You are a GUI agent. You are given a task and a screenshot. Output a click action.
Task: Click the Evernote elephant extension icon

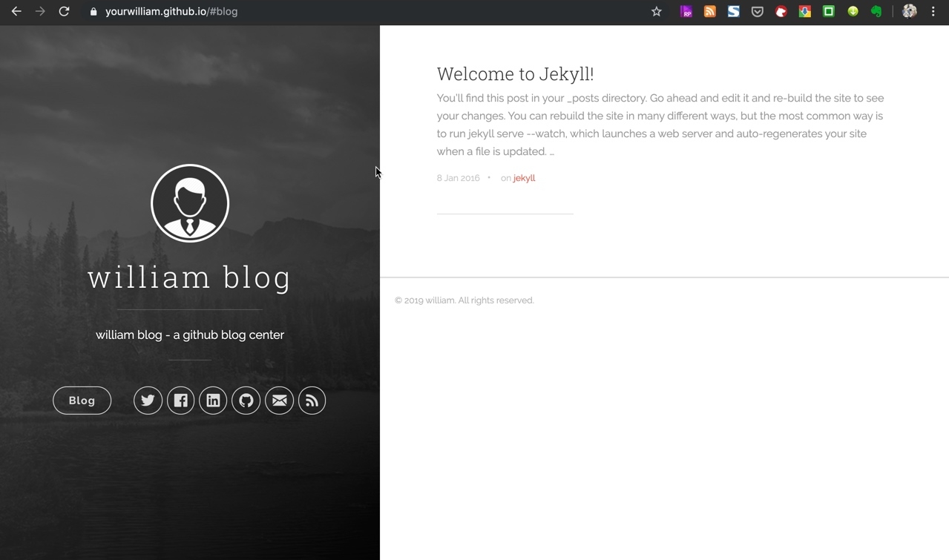click(x=876, y=12)
